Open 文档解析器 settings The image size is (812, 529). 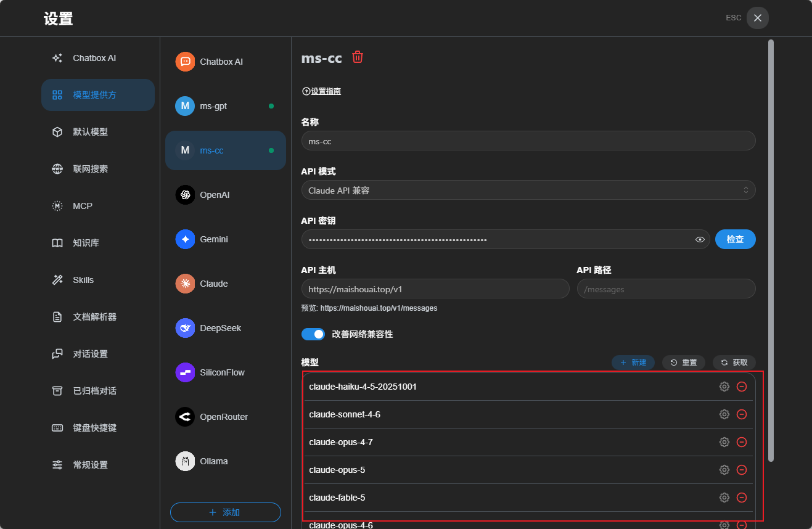97,317
